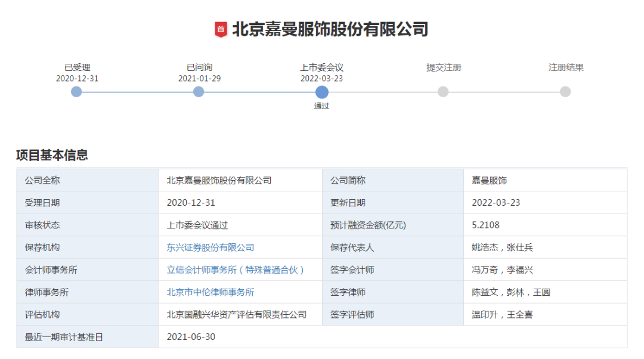Viewport: 644px width, 359px height.
Task: Click the 已问询 timeline step circle
Action: point(199,92)
